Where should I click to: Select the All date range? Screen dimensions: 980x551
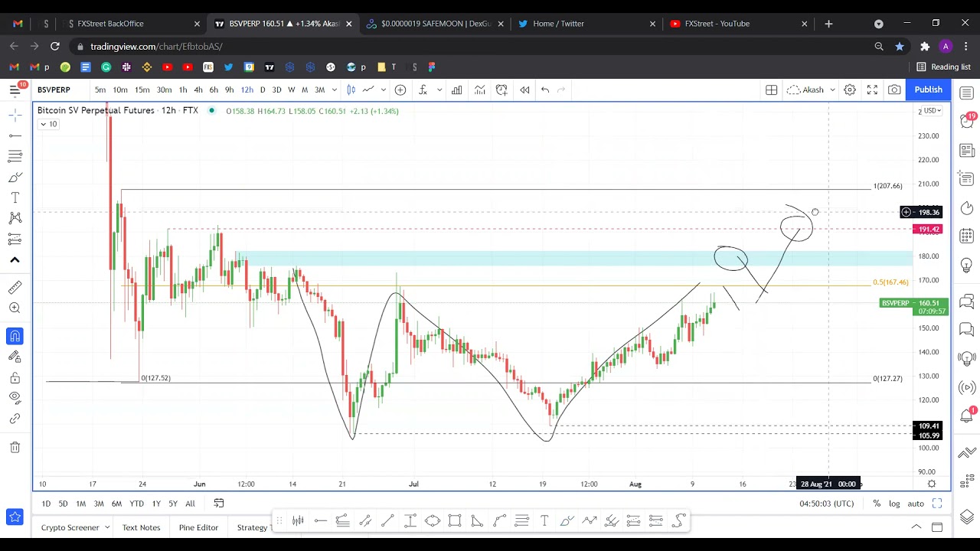tap(190, 504)
